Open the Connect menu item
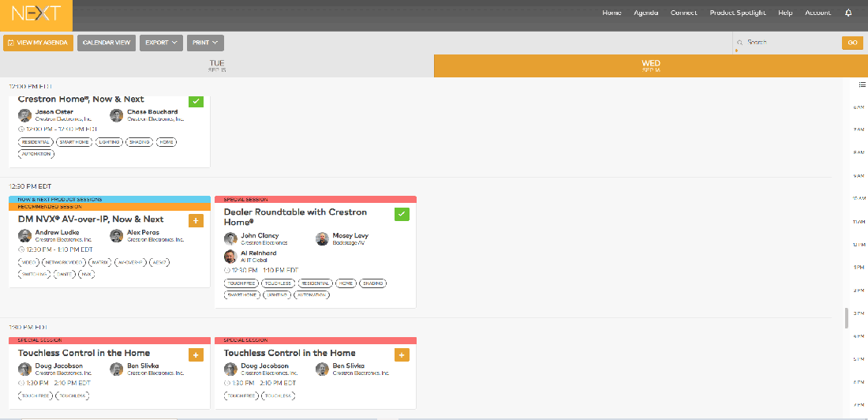868x420 pixels. pos(683,13)
